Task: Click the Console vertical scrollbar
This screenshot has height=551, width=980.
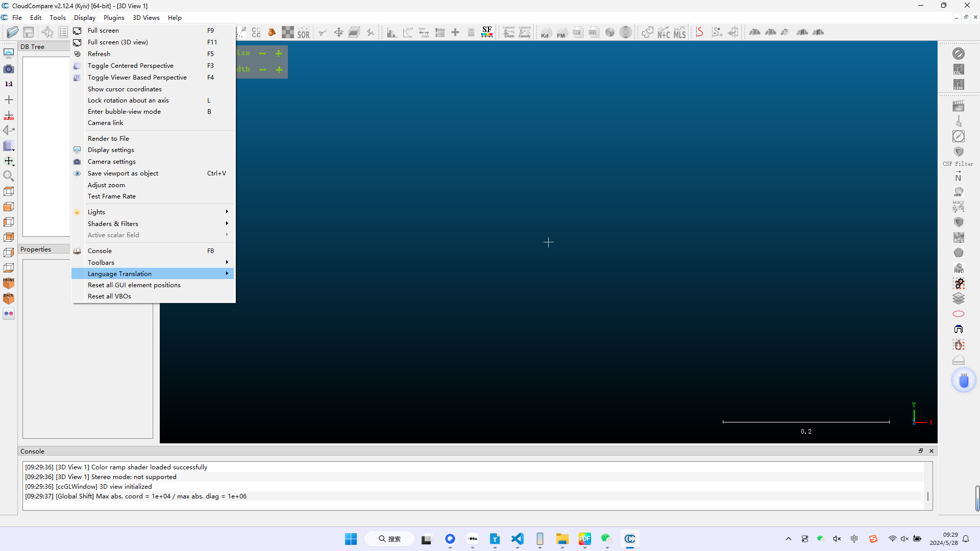Action: click(928, 496)
